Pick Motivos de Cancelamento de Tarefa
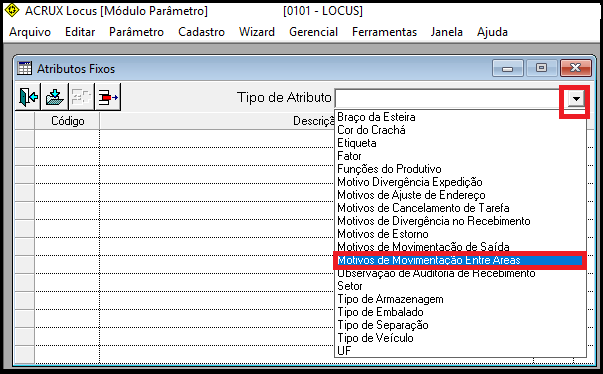This screenshot has height=374, width=603. tap(460, 208)
